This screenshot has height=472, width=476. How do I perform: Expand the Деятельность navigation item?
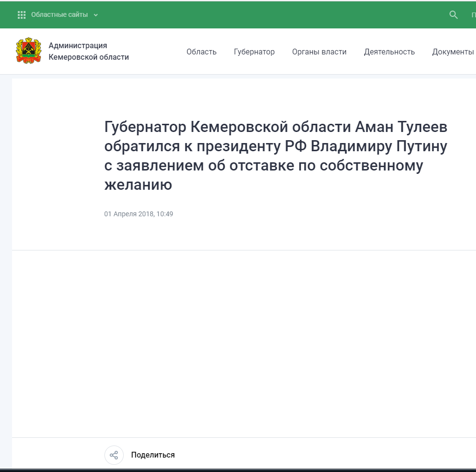[x=390, y=52]
